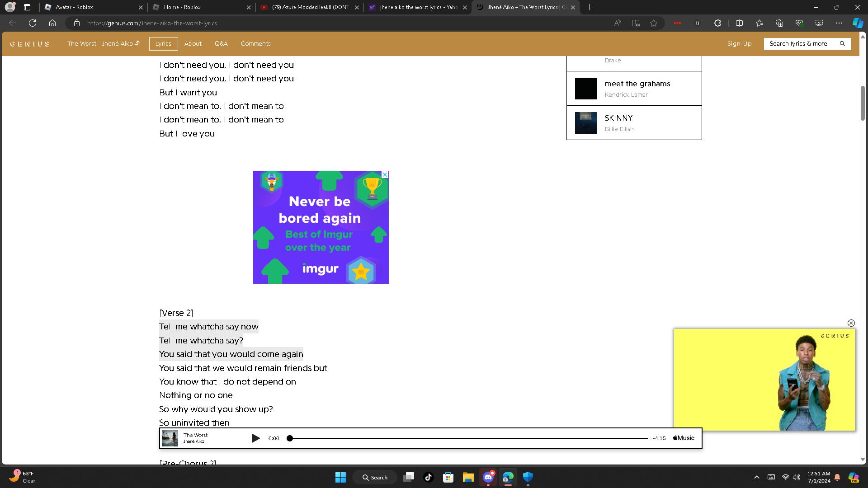This screenshot has height=488, width=868.
Task: Open the volume control in system tray
Action: pyautogui.click(x=797, y=477)
